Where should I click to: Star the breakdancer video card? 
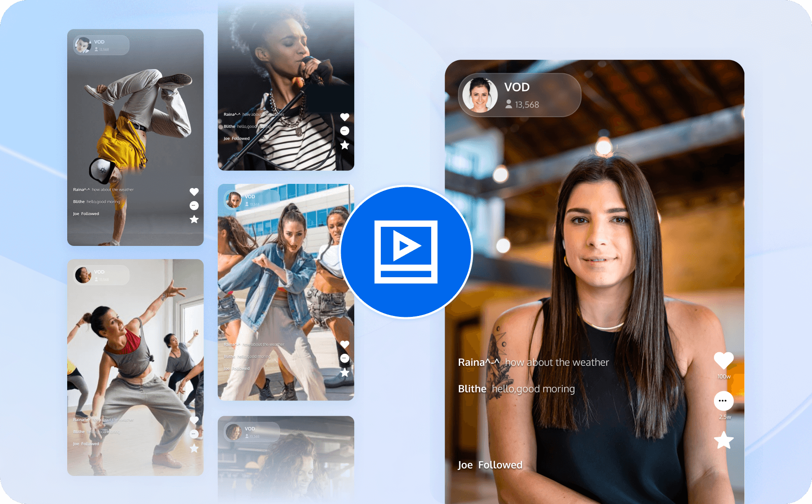point(194,219)
